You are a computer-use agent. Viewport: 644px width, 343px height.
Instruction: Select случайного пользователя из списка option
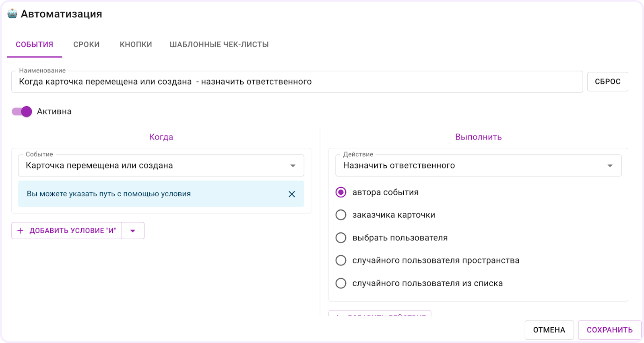coord(341,283)
